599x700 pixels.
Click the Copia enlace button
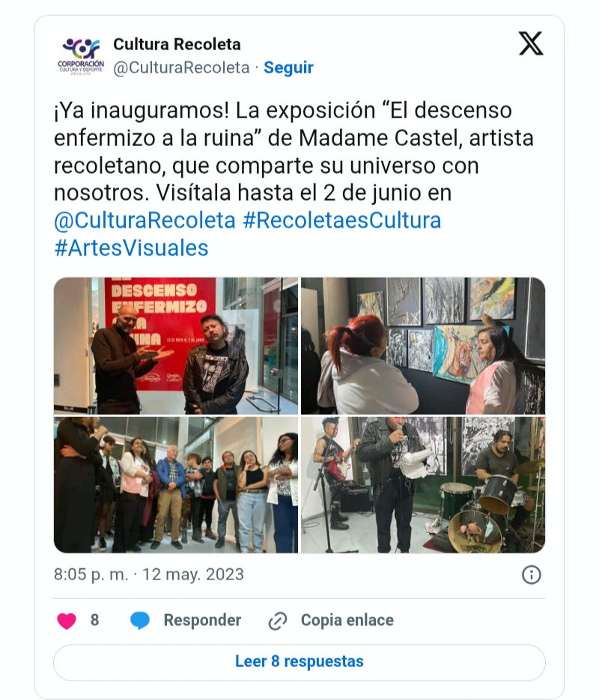[347, 620]
